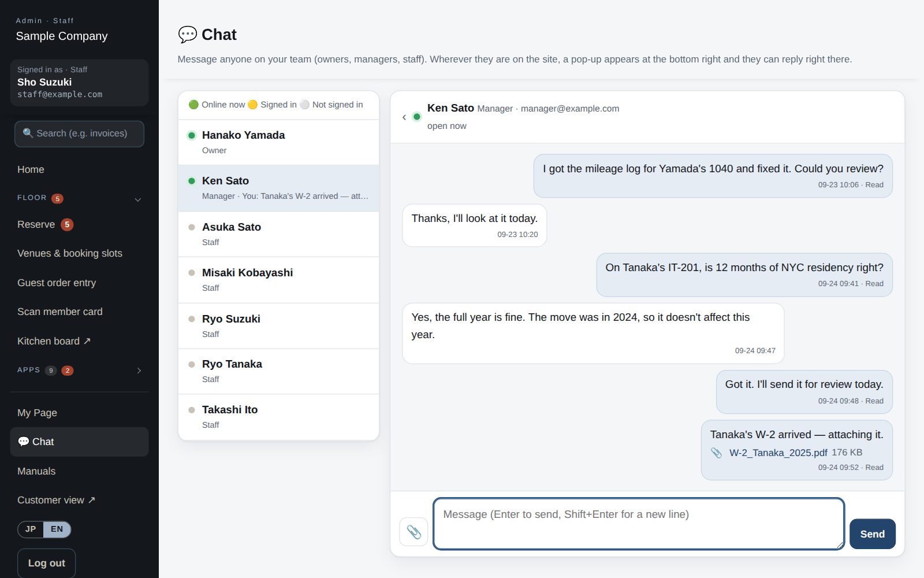Focus the message input field
The width and height of the screenshot is (924, 578).
639,524
